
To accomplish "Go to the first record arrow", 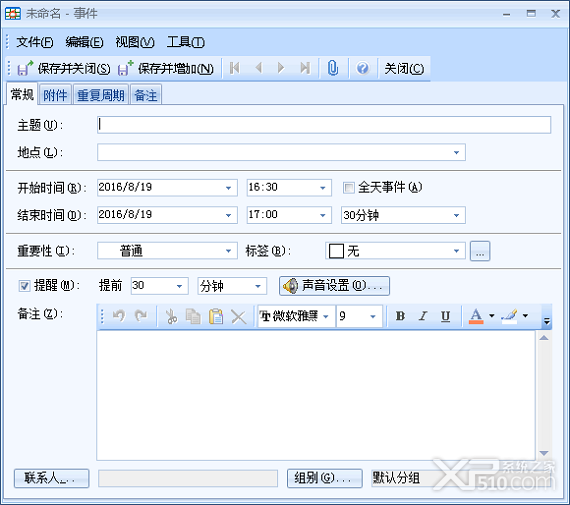I will point(235,68).
